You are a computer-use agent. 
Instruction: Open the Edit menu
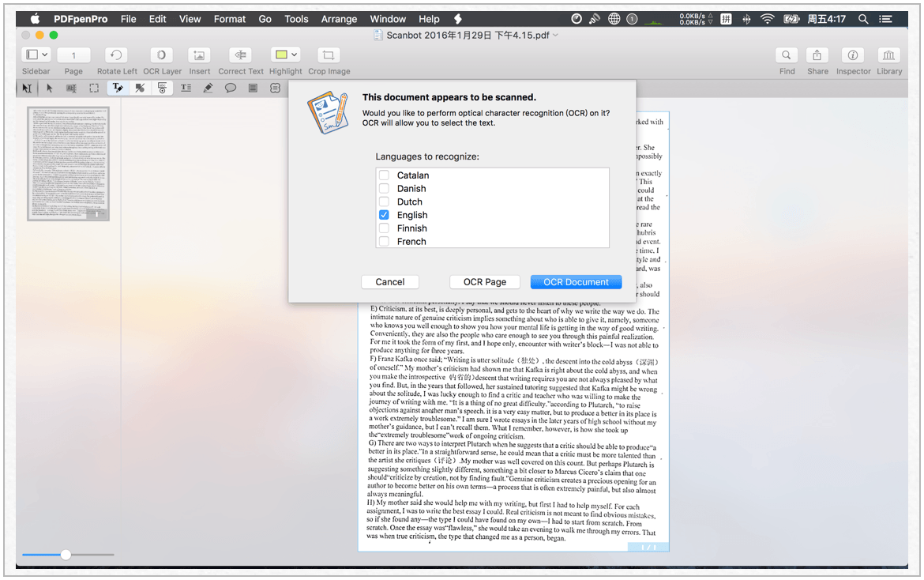coord(157,19)
